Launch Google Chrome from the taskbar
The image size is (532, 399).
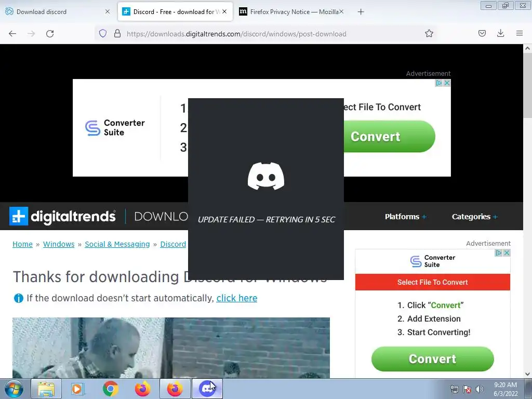pos(110,389)
